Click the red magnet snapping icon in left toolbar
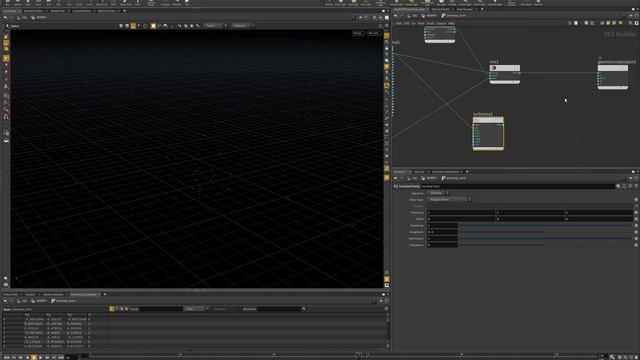The height and width of the screenshot is (360, 640). pyautogui.click(x=6, y=117)
